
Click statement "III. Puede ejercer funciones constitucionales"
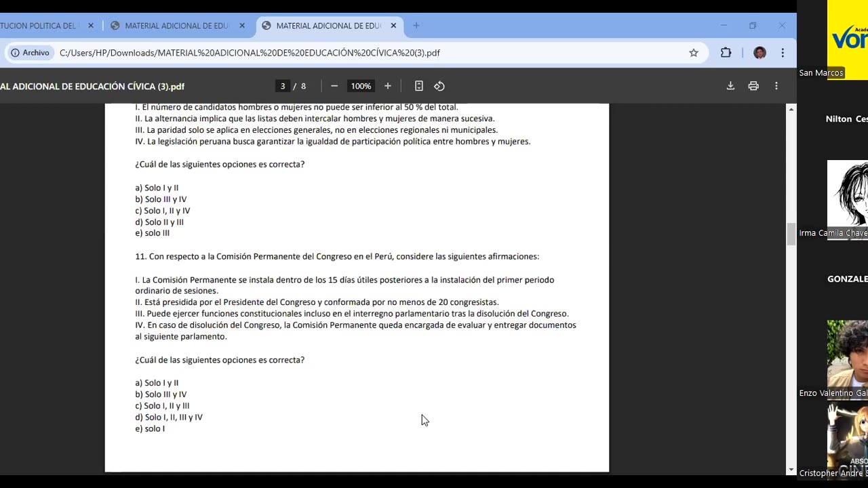pyautogui.click(x=352, y=314)
